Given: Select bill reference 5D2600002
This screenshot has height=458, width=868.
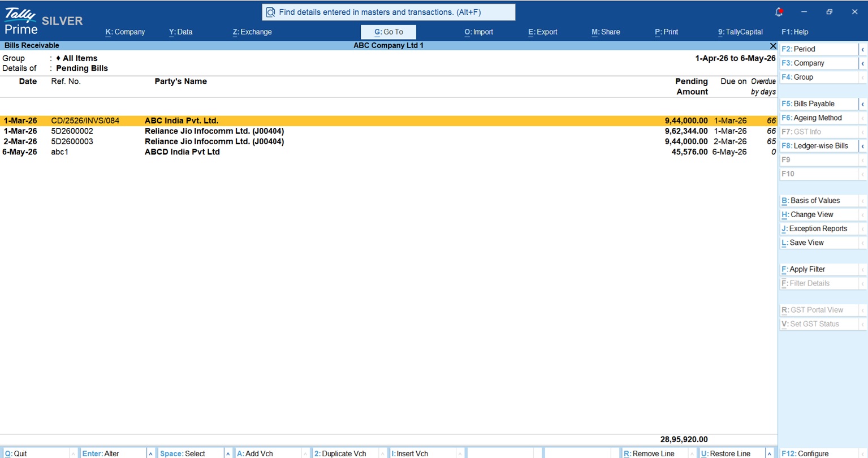Looking at the screenshot, I should [72, 131].
